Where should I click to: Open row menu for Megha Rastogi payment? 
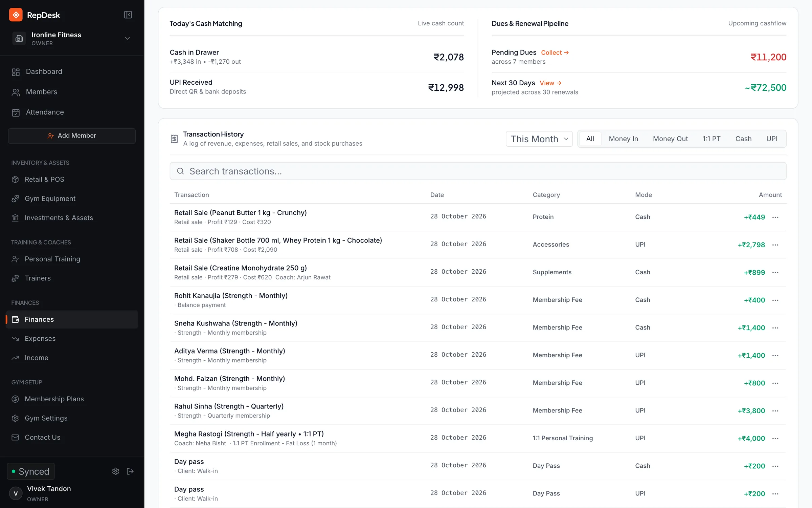pyautogui.click(x=775, y=439)
